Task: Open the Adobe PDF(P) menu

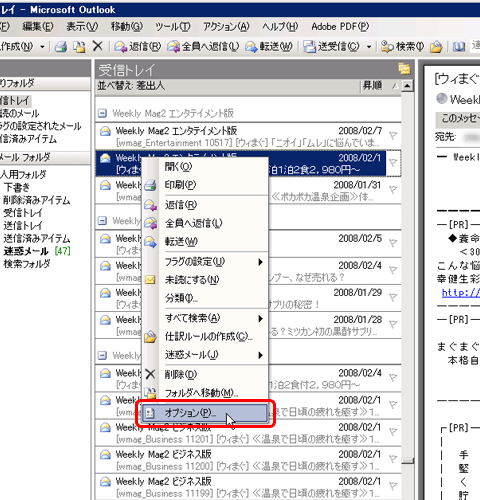Action: (x=340, y=26)
